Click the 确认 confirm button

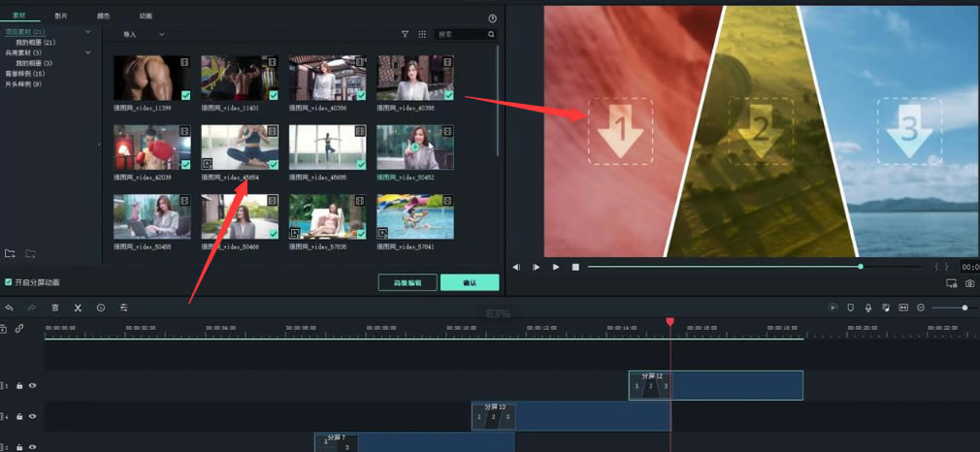(470, 282)
